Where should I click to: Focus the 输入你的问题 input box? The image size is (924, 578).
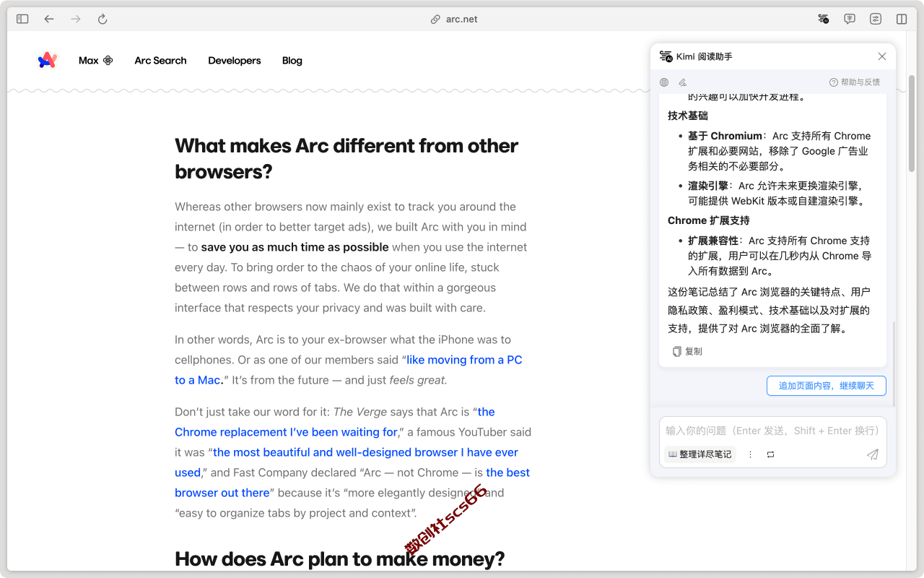point(772,431)
